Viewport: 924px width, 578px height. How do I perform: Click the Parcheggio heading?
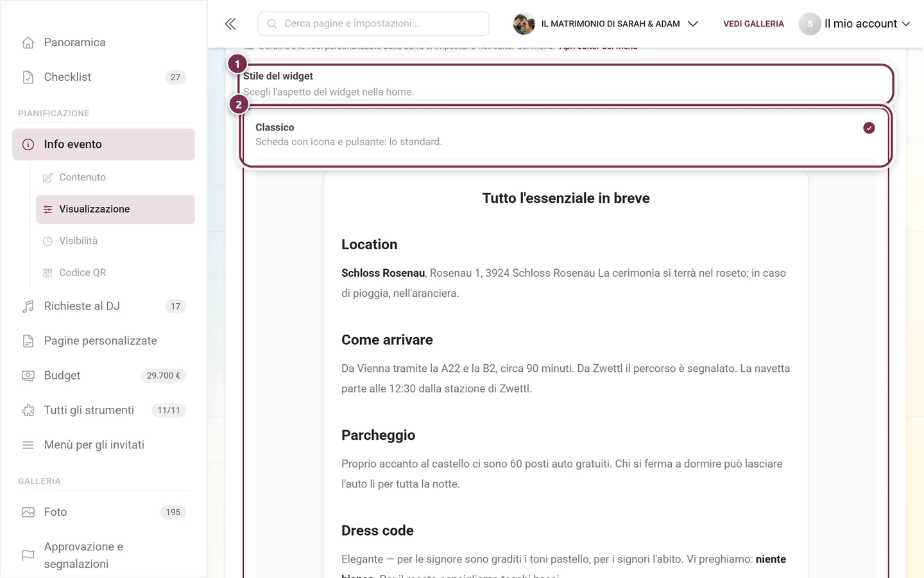(x=378, y=435)
